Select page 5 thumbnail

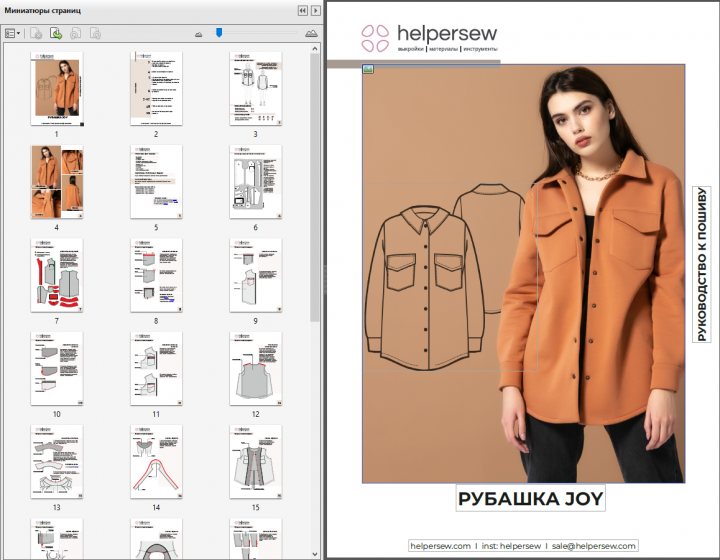coord(156,182)
